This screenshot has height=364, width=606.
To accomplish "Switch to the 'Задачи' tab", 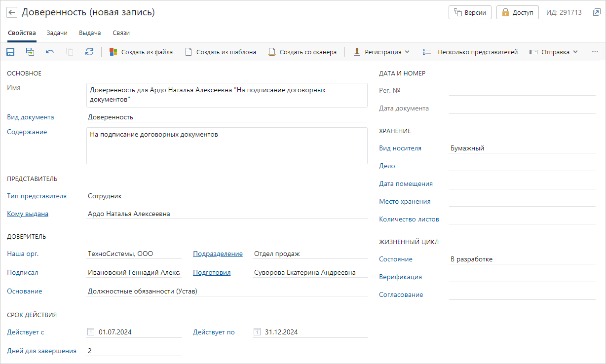I will click(57, 33).
